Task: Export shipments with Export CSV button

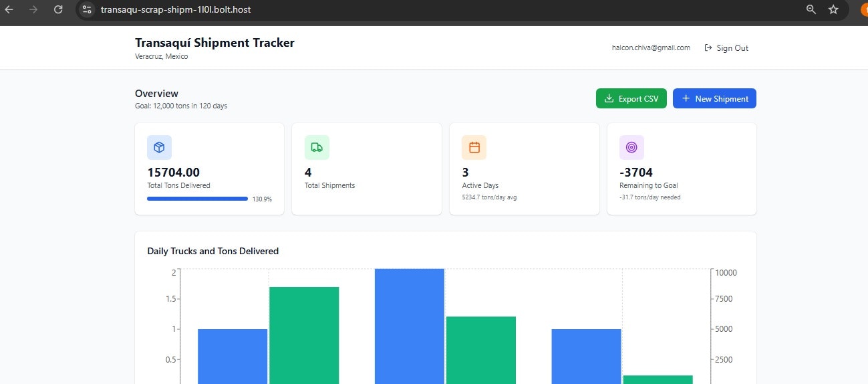Action: coord(631,98)
